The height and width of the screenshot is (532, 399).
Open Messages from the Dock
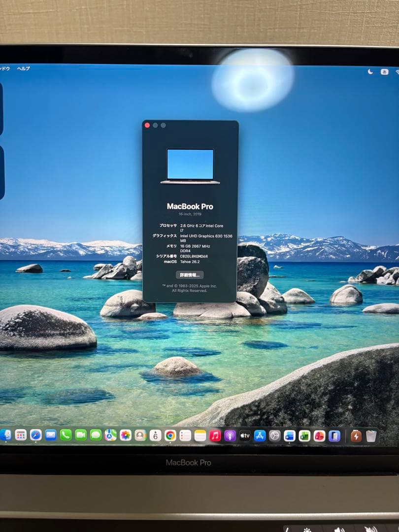[96, 436]
